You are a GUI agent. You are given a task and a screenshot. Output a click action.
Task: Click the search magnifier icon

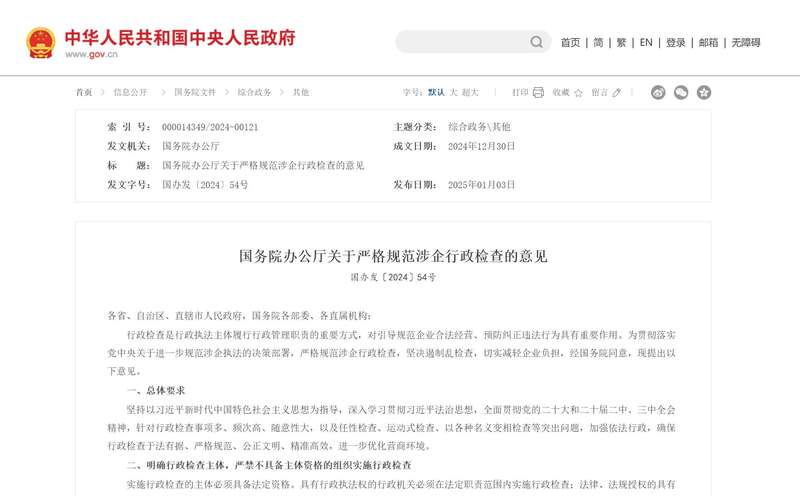(537, 42)
